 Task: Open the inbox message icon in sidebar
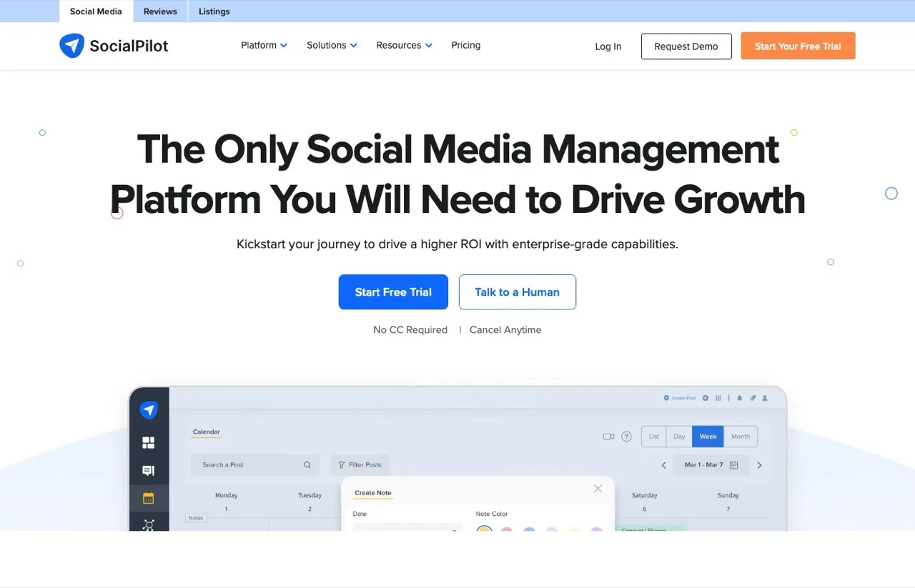pos(149,471)
